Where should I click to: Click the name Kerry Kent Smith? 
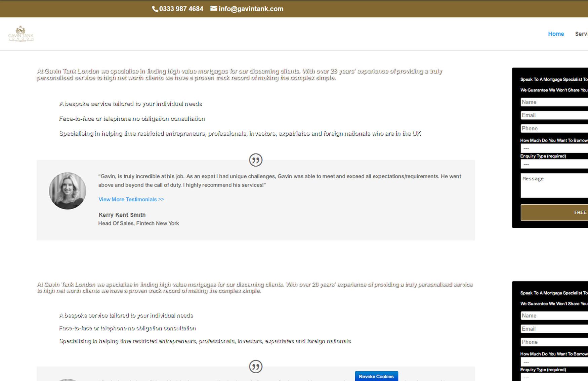point(122,215)
